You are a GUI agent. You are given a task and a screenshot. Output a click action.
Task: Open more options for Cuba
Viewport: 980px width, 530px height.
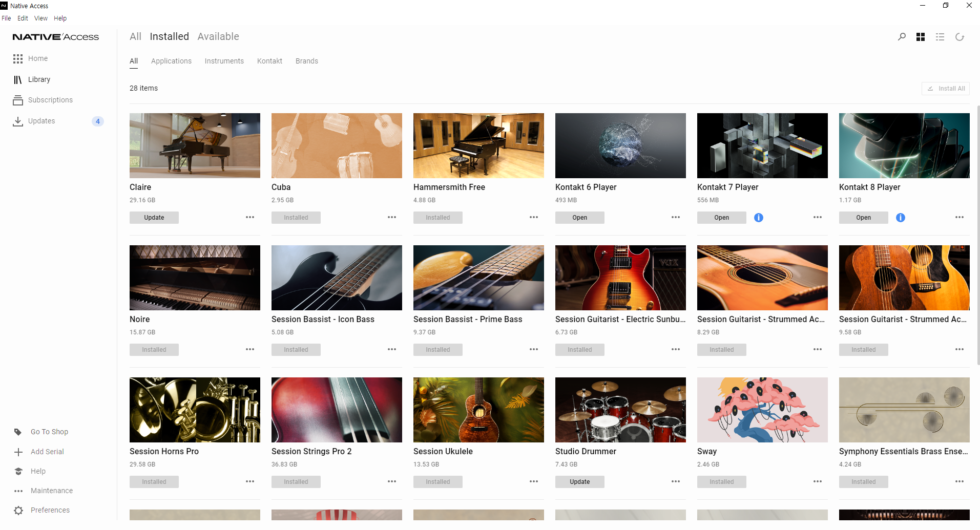[392, 217]
